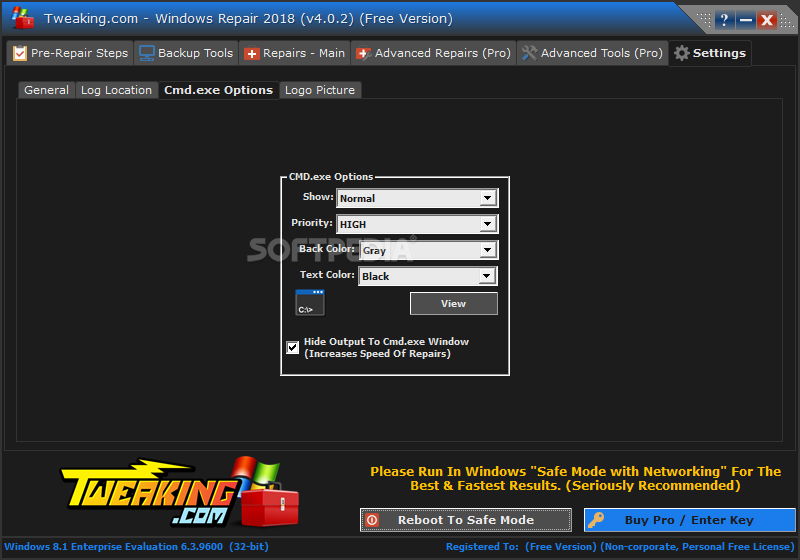Minimize the Windows Repair window
The image size is (800, 560).
pos(745,20)
